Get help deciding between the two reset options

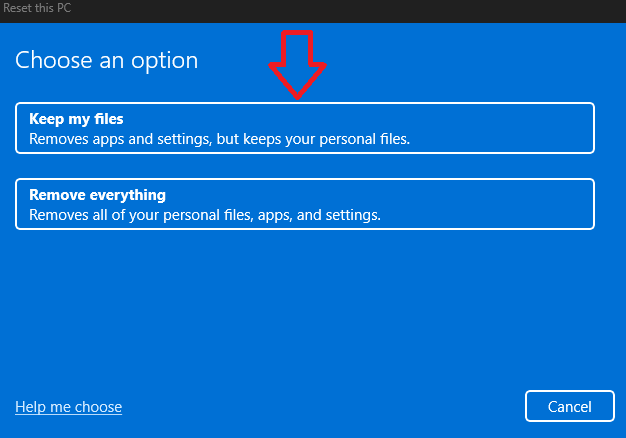68,407
